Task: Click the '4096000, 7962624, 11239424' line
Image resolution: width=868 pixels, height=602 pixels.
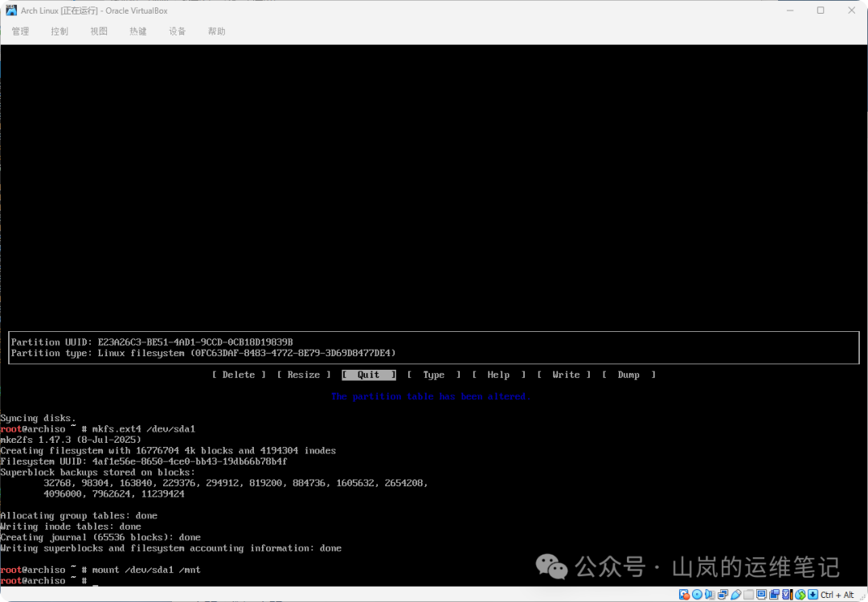Action: pyautogui.click(x=114, y=494)
